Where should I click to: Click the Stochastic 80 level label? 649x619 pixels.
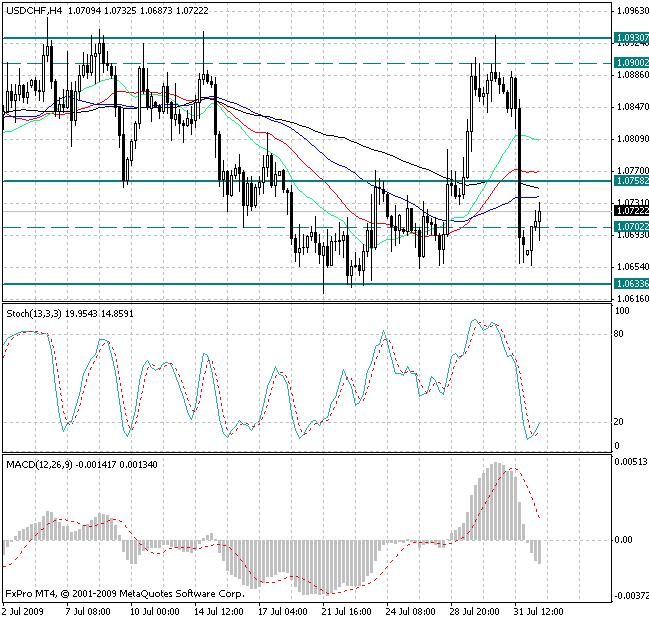(620, 334)
